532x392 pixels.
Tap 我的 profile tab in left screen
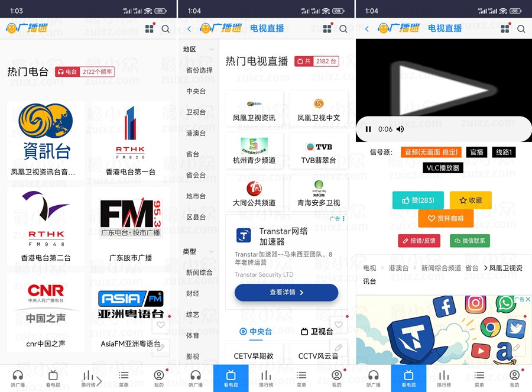tap(159, 378)
